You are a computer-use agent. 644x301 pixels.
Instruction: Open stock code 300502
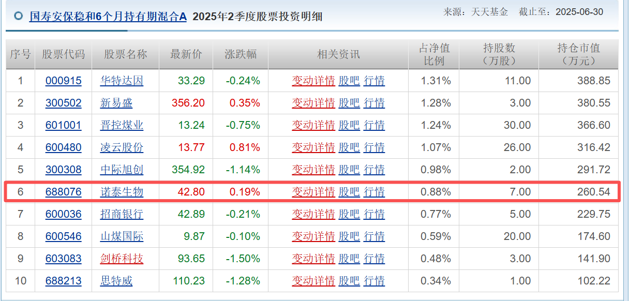tap(64, 103)
